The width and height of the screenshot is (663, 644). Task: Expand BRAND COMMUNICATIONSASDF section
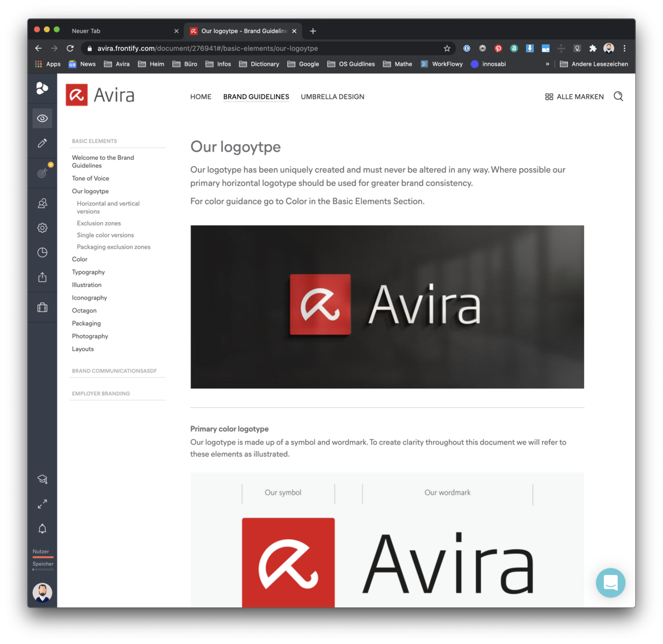[114, 371]
